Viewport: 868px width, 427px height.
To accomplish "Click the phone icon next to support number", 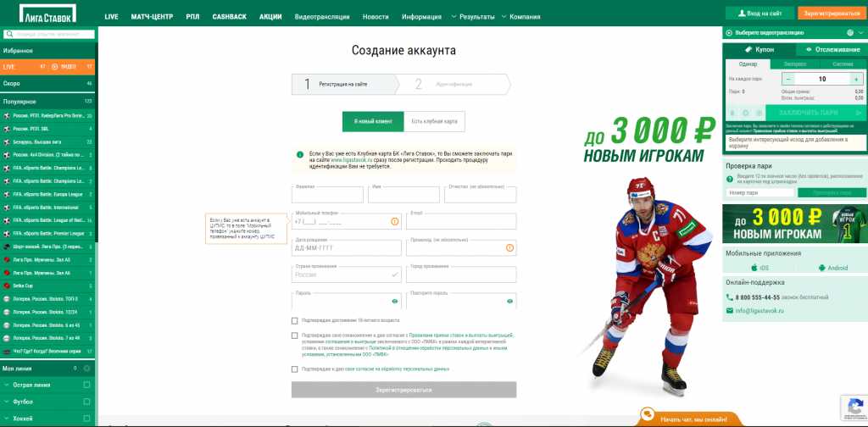I will (730, 297).
